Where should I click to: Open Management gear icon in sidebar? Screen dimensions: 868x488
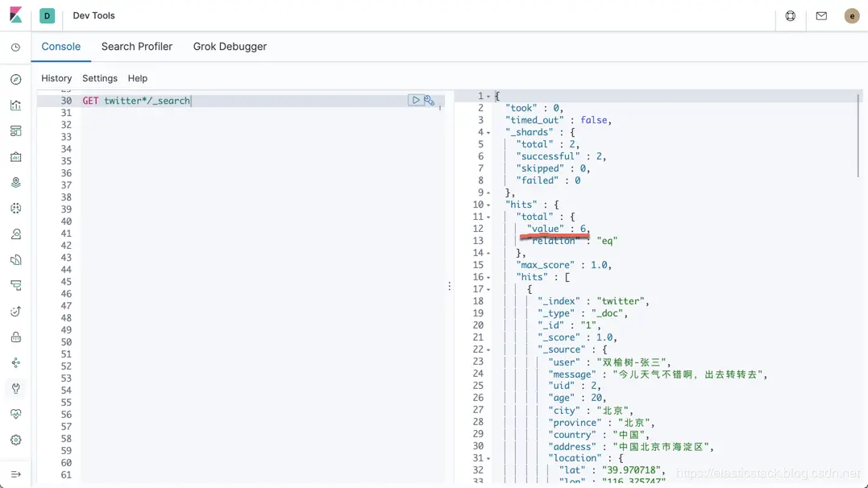pos(15,440)
